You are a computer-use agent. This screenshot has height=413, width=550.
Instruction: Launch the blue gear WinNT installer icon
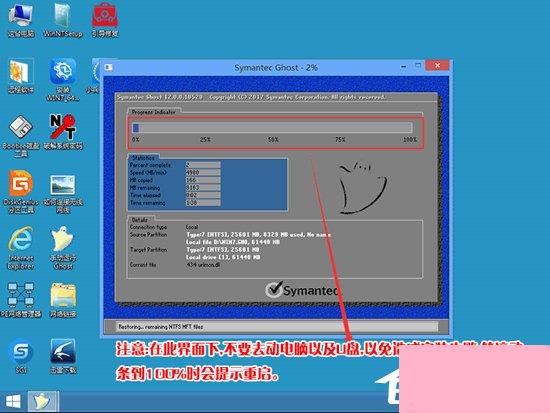tap(63, 80)
